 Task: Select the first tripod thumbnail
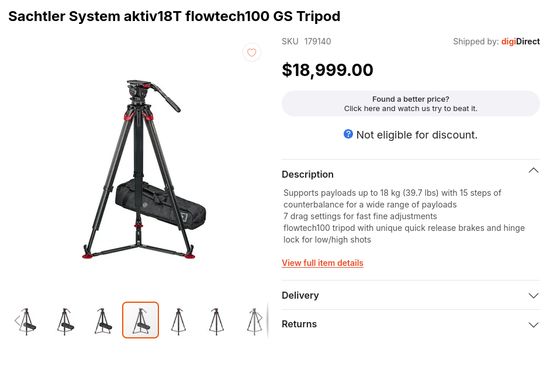27,321
